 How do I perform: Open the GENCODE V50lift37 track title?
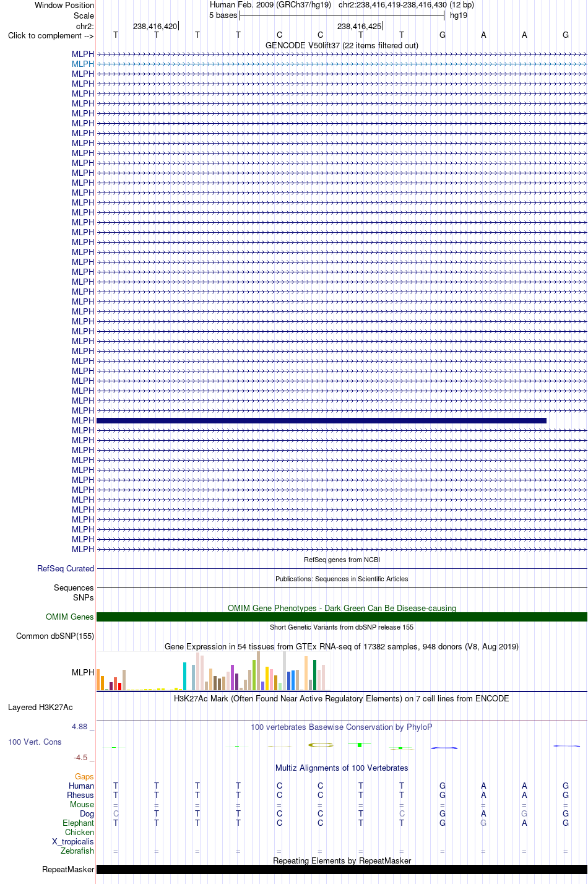click(x=342, y=45)
